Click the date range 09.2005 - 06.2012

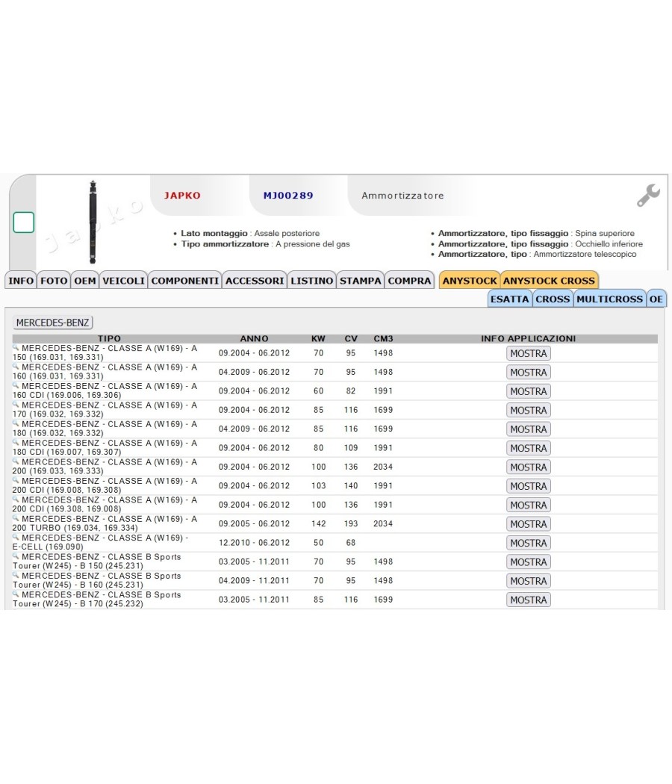[x=254, y=523]
